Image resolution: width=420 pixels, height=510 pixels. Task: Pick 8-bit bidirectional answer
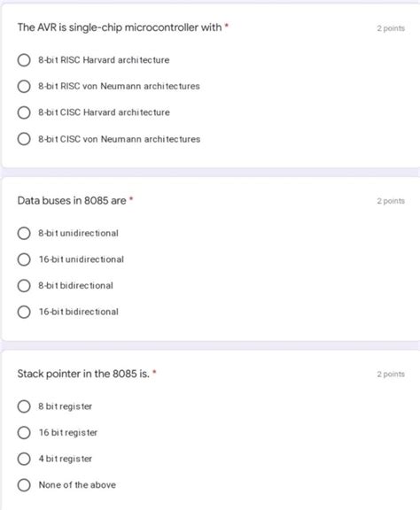click(x=24, y=286)
